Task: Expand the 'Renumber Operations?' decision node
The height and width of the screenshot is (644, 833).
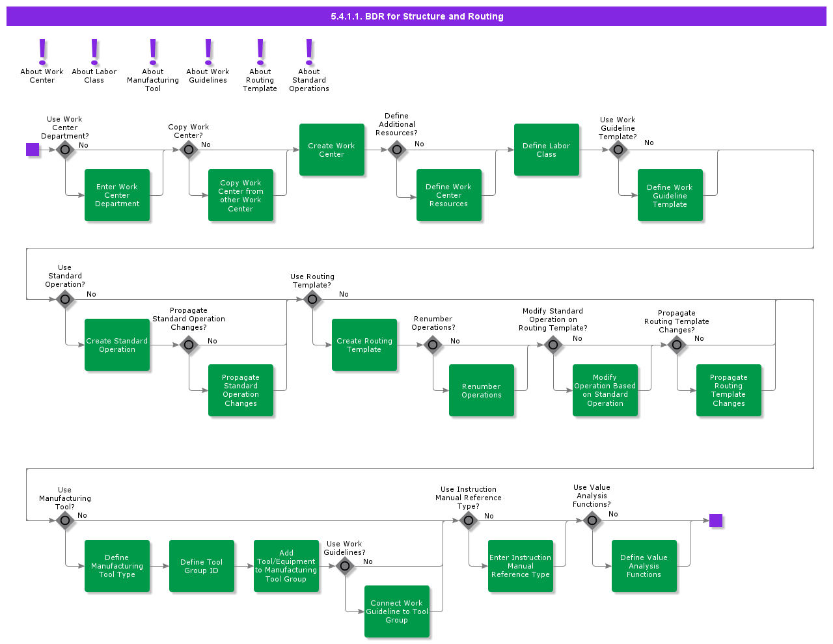Action: [x=433, y=345]
